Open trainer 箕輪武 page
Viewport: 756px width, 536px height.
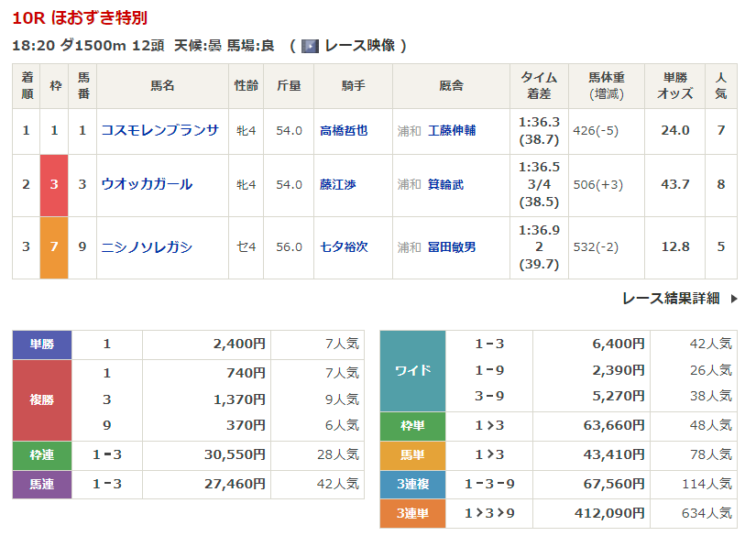pyautogui.click(x=445, y=185)
